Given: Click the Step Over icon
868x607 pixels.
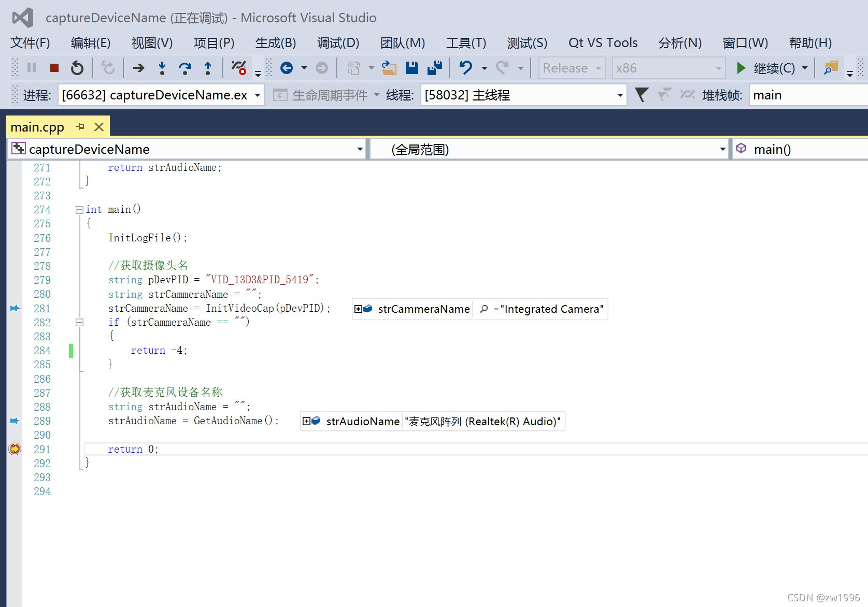Looking at the screenshot, I should (x=185, y=68).
